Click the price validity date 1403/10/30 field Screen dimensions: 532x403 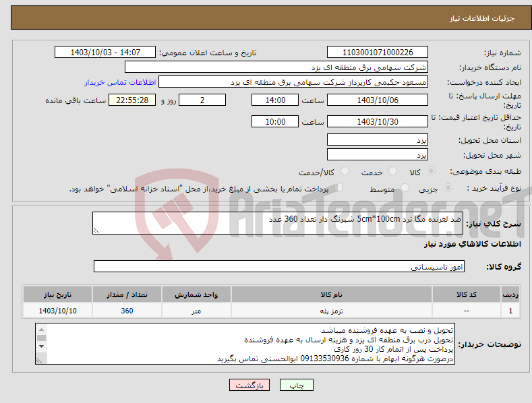378,121
